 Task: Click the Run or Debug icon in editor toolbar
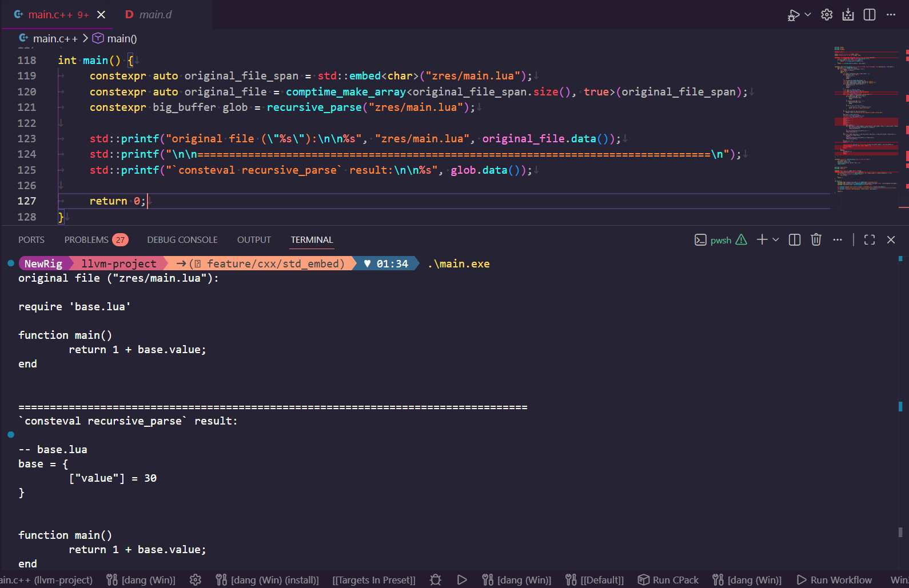(794, 15)
